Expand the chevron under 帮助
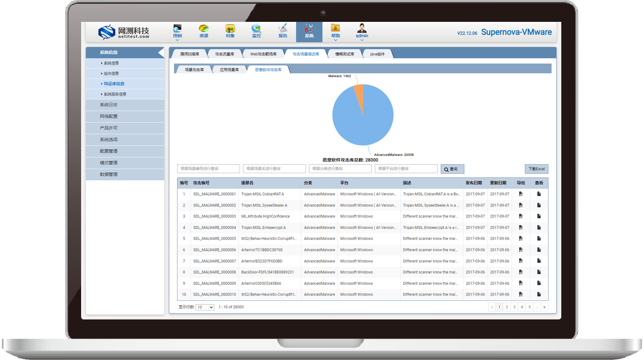The height and width of the screenshot is (360, 644). [x=336, y=40]
